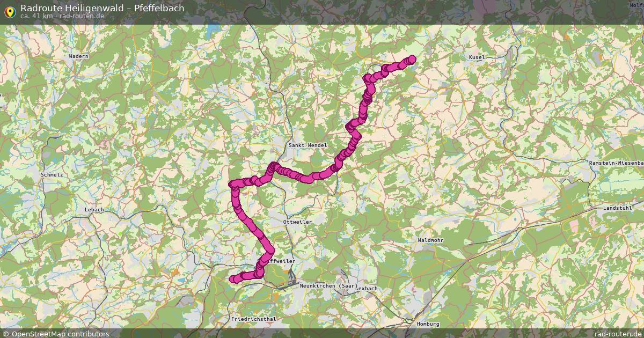
Task: Click the Lebach town label
Action: click(94, 210)
